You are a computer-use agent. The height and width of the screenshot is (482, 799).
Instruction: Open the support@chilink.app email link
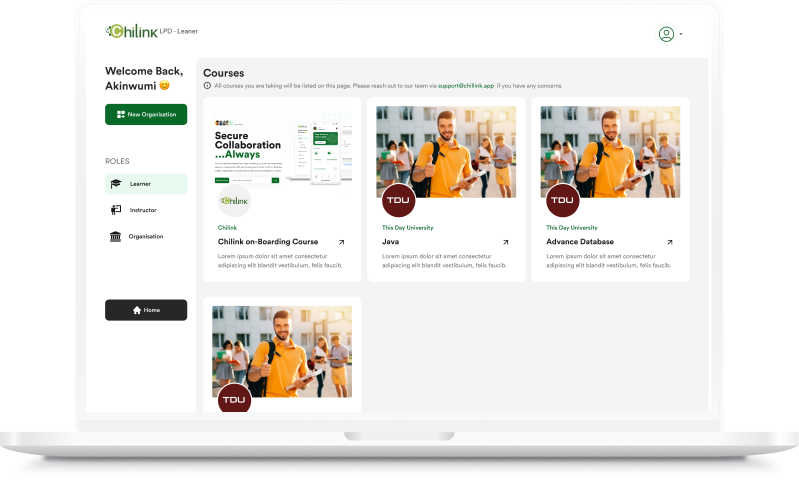(466, 86)
